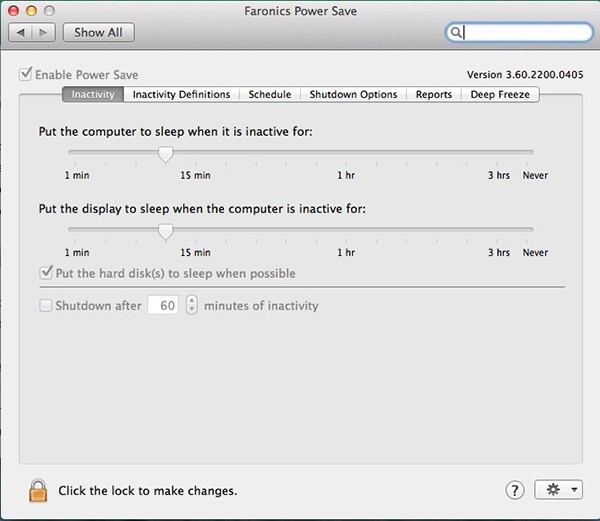The width and height of the screenshot is (600, 521).
Task: Open the Reports tab
Action: click(x=433, y=94)
